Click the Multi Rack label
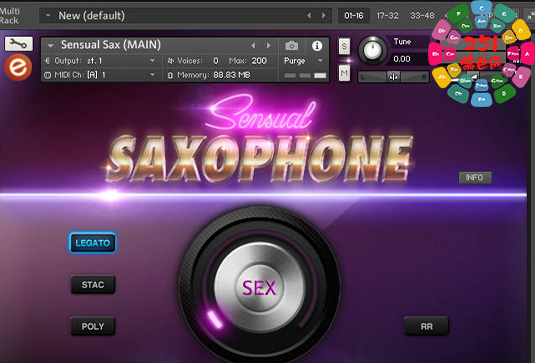The image size is (535, 363). (x=9, y=15)
